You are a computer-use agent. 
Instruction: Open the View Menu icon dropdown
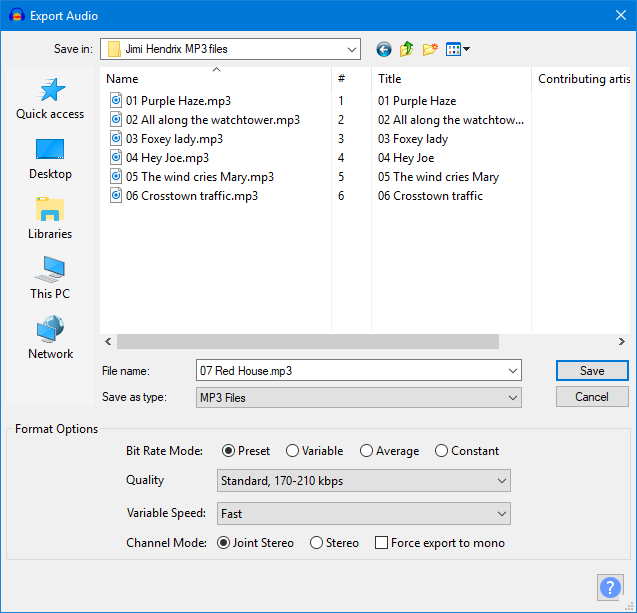click(x=457, y=49)
